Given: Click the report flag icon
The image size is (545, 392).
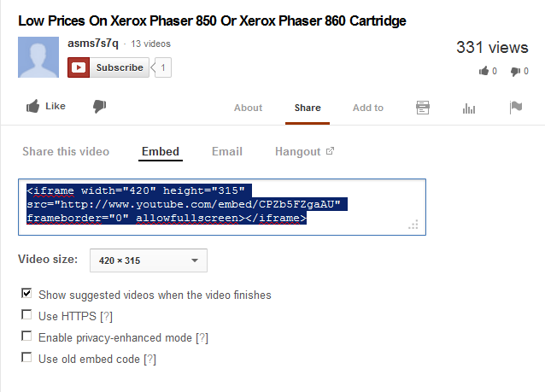Looking at the screenshot, I should (x=515, y=108).
